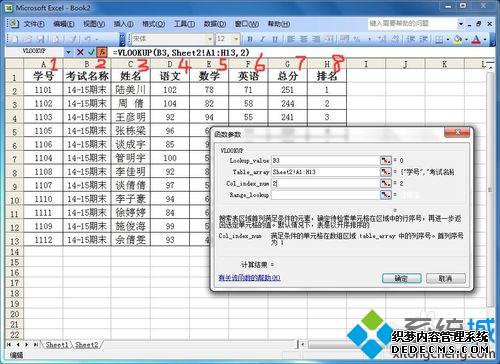Open the 数据 (Data) menu
The height and width of the screenshot is (364, 500).
tap(215, 24)
